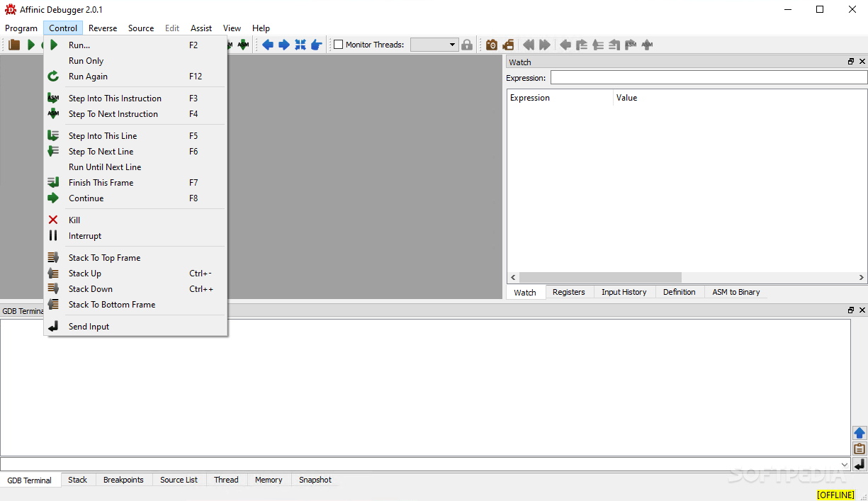Expand the GDB command input dropdown
The height and width of the screenshot is (501, 868).
(x=844, y=465)
